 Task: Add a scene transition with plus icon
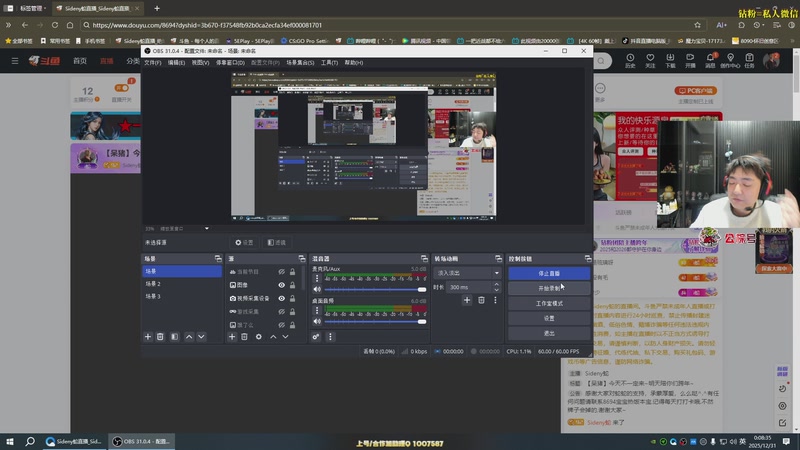(x=467, y=300)
